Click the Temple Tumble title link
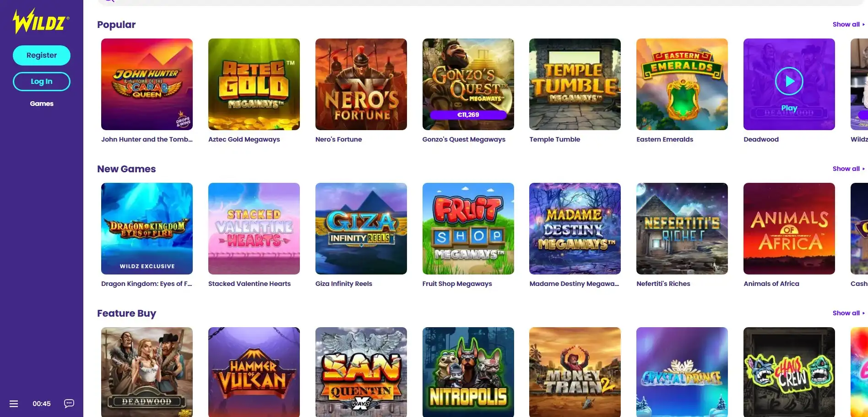Screen dimensions: 868x417 tap(555, 139)
